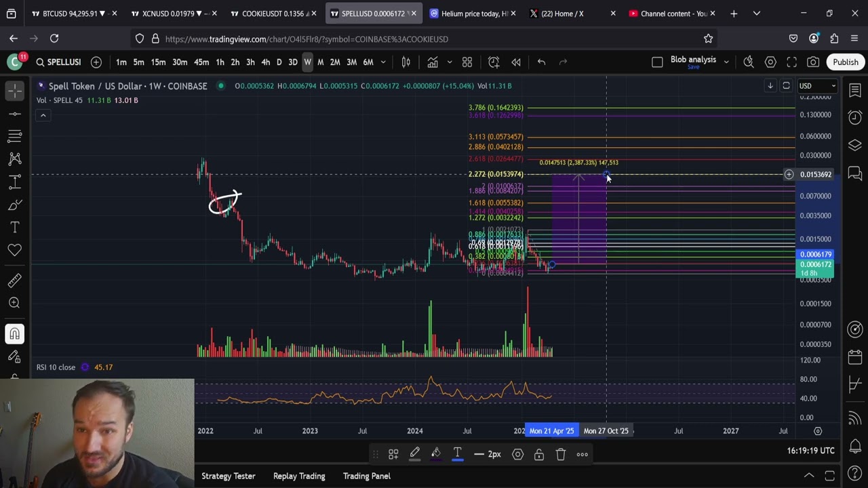
Task: Maximize the bottom panel
Action: point(829,476)
